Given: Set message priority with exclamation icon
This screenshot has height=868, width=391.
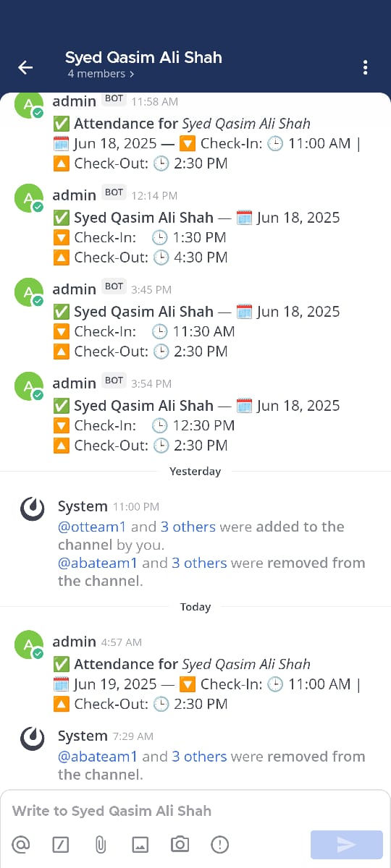Looking at the screenshot, I should point(219,844).
